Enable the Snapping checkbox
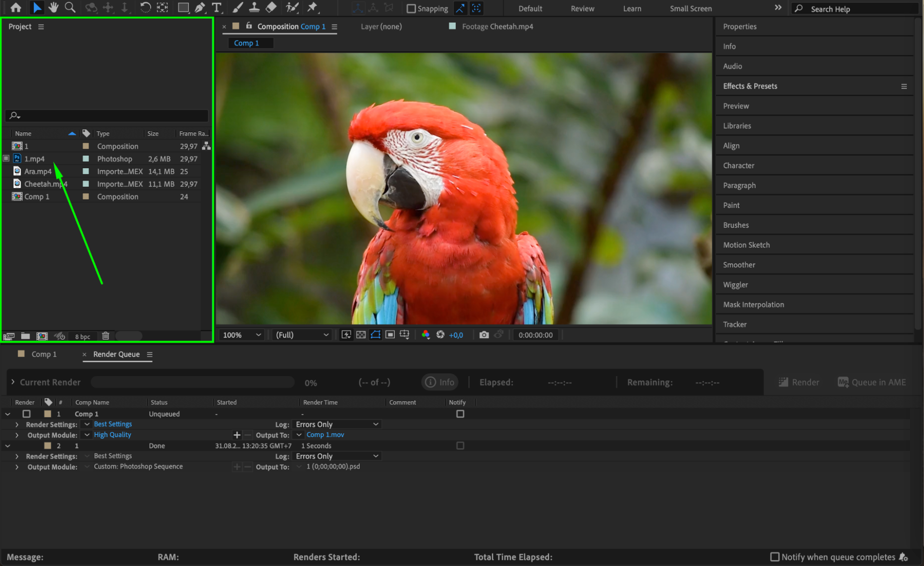Viewport: 924px width, 566px height. click(411, 9)
